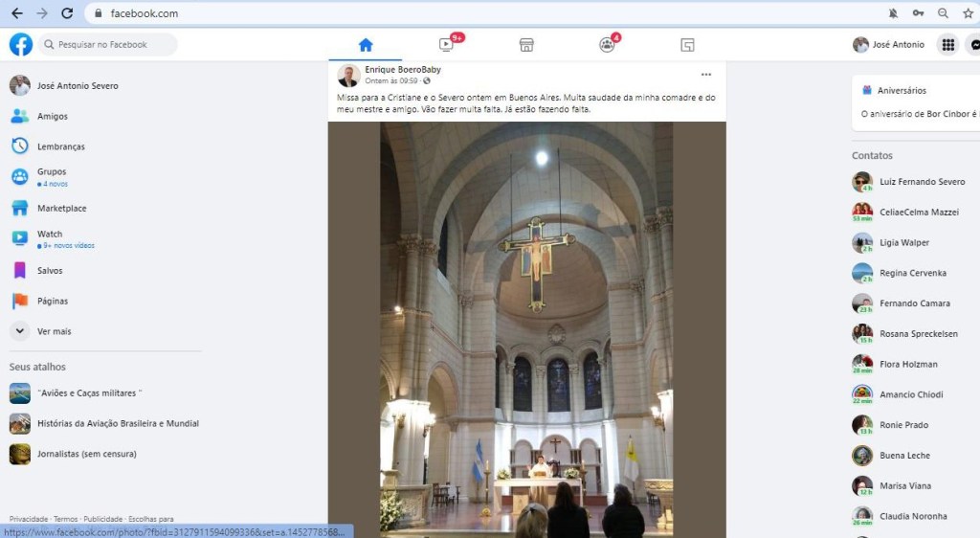Open the church photo in the post

click(x=526, y=325)
